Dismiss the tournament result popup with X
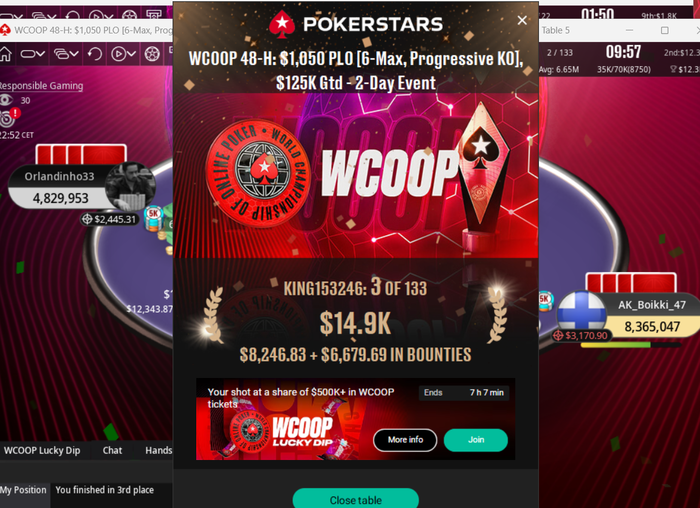Image resolution: width=700 pixels, height=508 pixels. [522, 20]
